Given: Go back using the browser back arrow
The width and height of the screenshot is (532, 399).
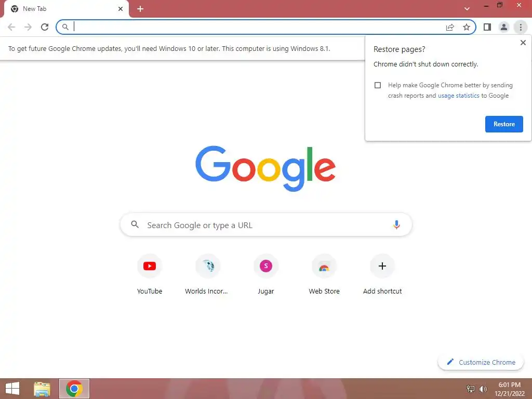Looking at the screenshot, I should point(11,27).
